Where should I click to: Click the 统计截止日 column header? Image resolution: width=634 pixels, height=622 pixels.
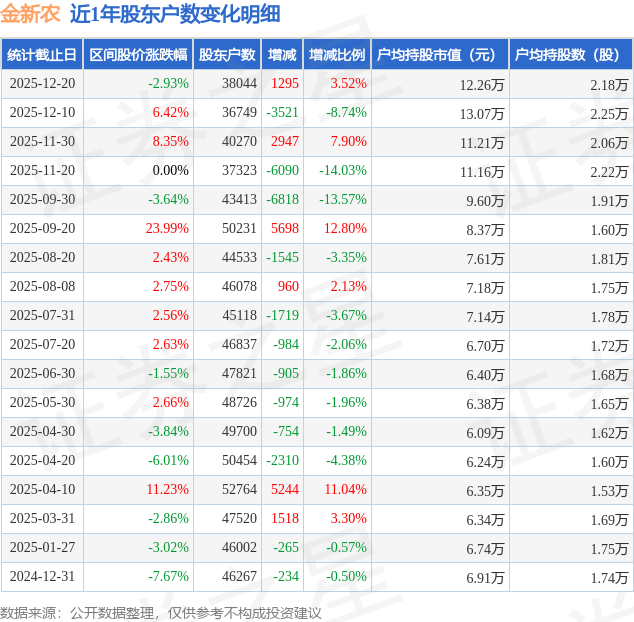click(x=42, y=55)
